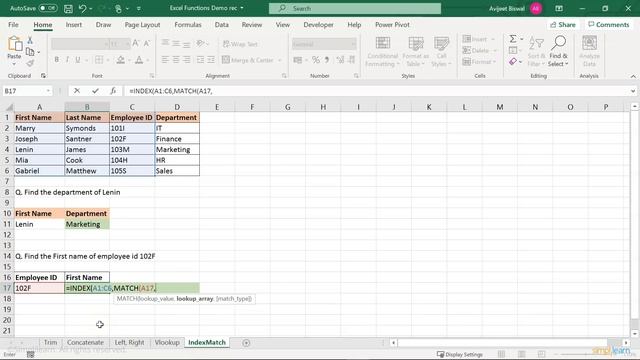The height and width of the screenshot is (360, 640).
Task: Click the Center align icon
Action: [176, 60]
